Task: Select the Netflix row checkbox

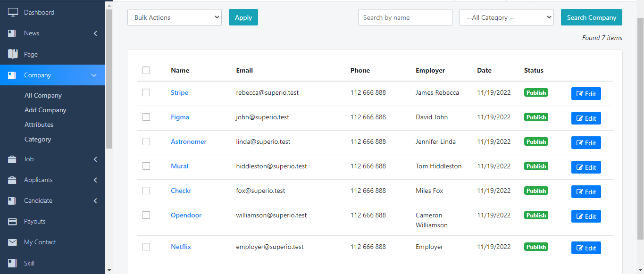Action: 146,247
